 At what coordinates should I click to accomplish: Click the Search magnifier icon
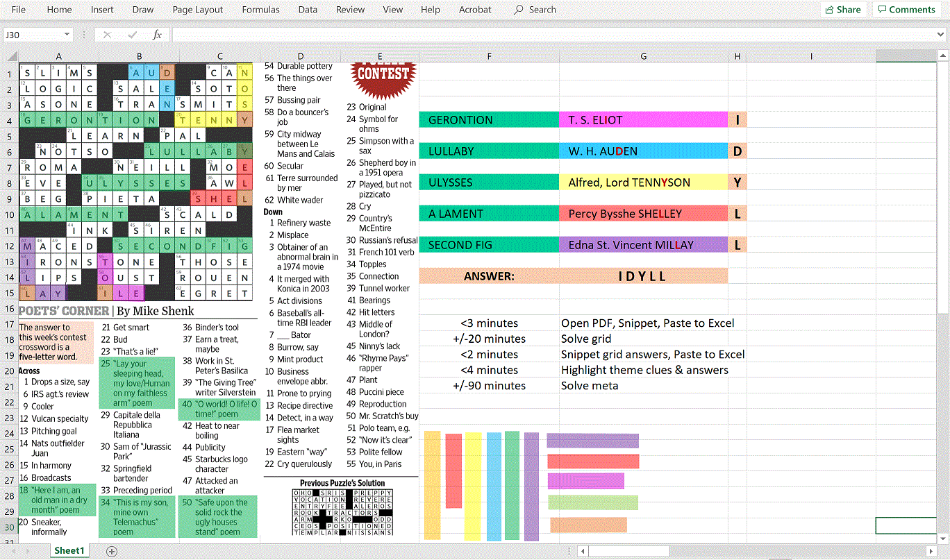click(519, 10)
